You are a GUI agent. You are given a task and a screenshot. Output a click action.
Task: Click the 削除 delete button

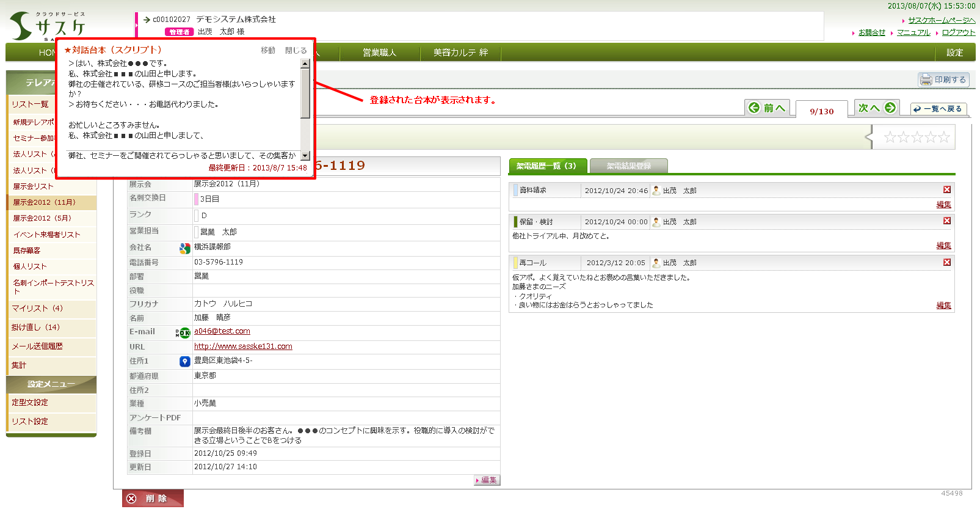tap(153, 499)
